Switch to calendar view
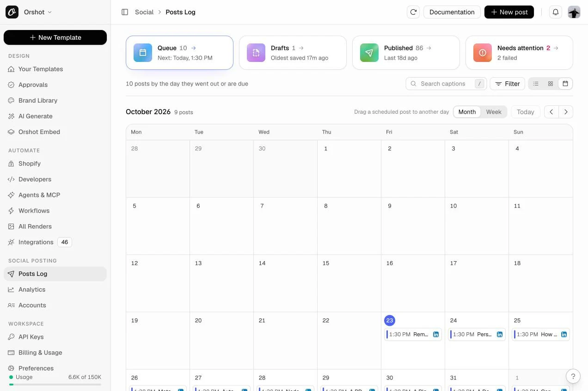The image size is (588, 391). coord(565,84)
